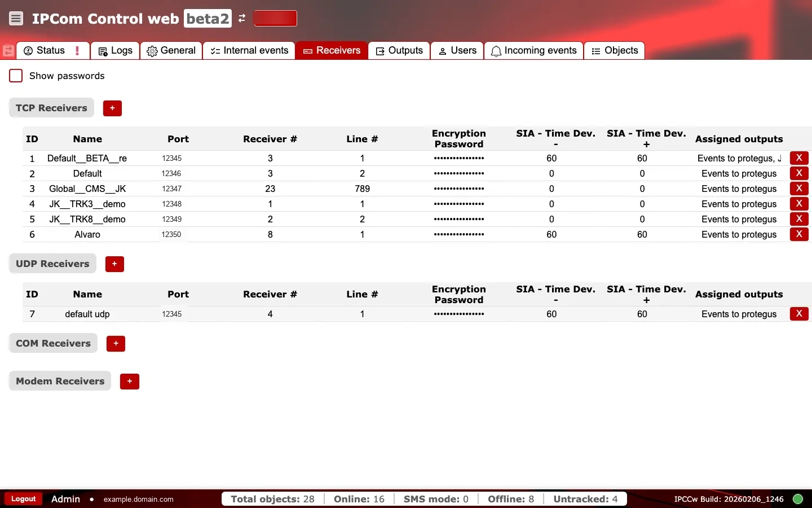Delete the default udp receiver
Screen dimensions: 812x508
click(799, 314)
